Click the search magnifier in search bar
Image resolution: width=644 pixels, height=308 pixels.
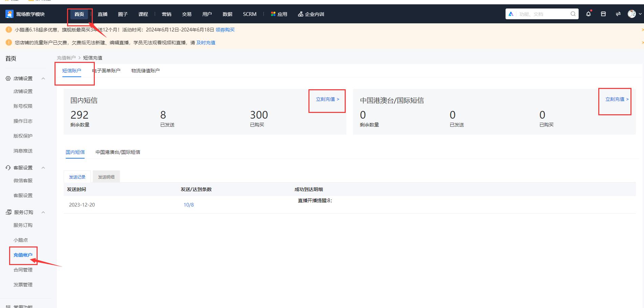point(573,14)
